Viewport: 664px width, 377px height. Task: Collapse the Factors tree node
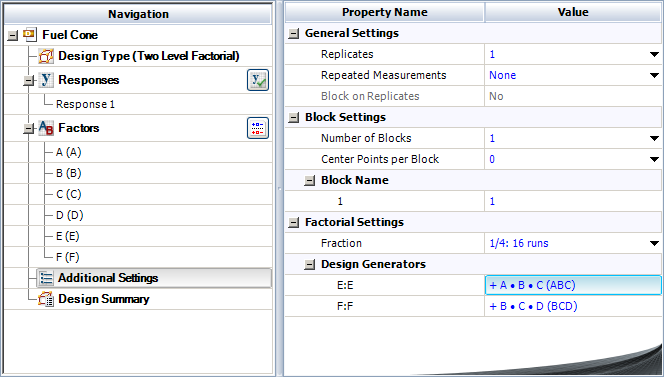[29, 128]
